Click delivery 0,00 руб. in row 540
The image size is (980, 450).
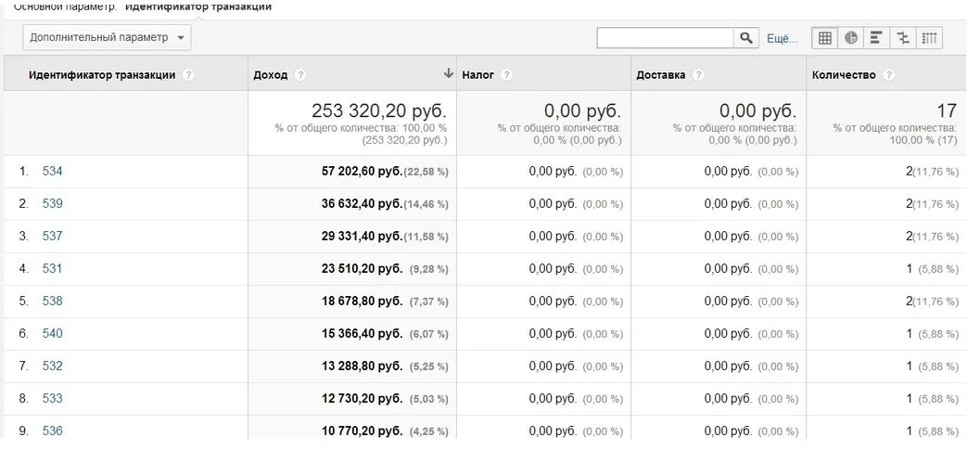coord(728,334)
